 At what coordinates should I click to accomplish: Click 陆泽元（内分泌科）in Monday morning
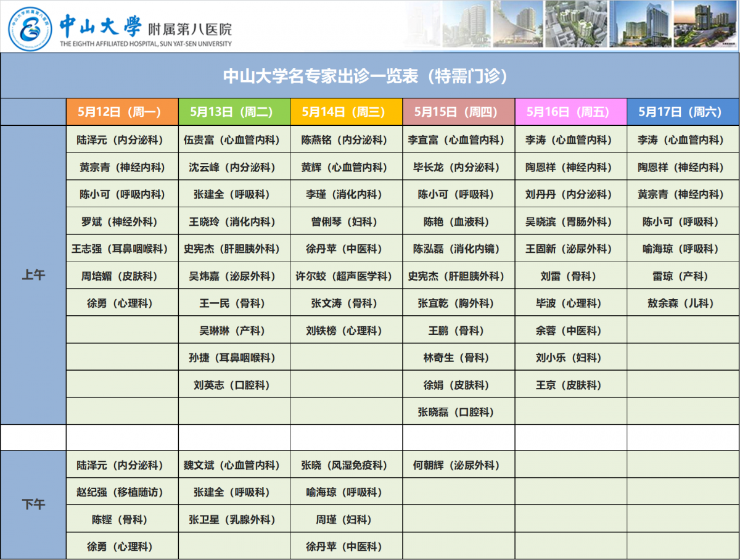(x=122, y=140)
